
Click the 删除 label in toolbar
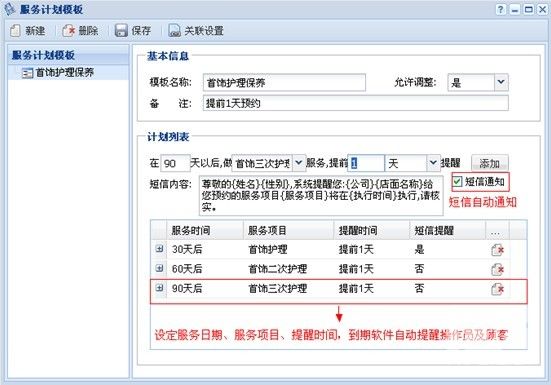tap(88, 31)
